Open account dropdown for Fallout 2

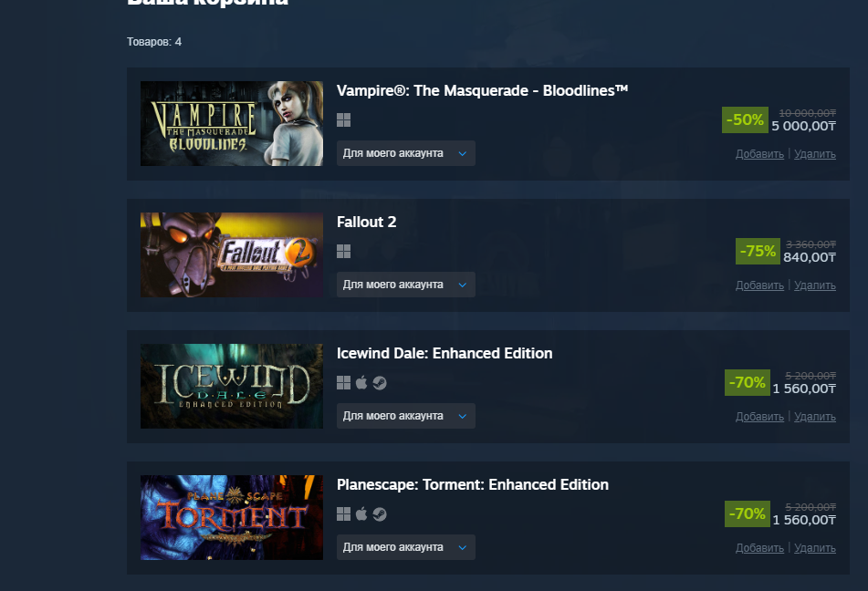(x=406, y=285)
